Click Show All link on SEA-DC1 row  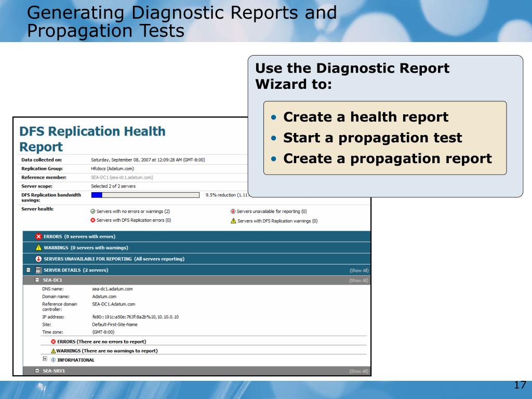click(358, 281)
